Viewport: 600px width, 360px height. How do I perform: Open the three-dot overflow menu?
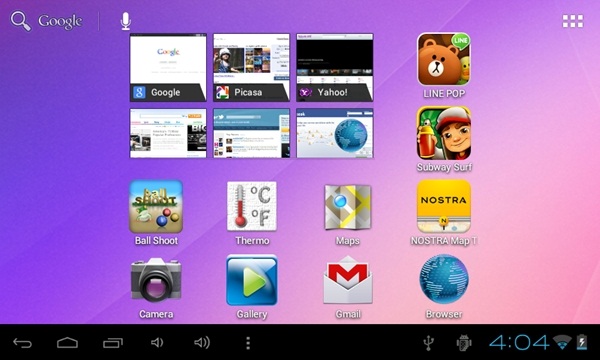248,343
